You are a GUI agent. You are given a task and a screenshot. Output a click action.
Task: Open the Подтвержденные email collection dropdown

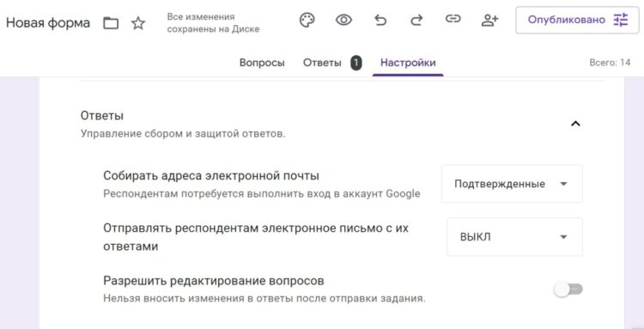[x=512, y=184]
